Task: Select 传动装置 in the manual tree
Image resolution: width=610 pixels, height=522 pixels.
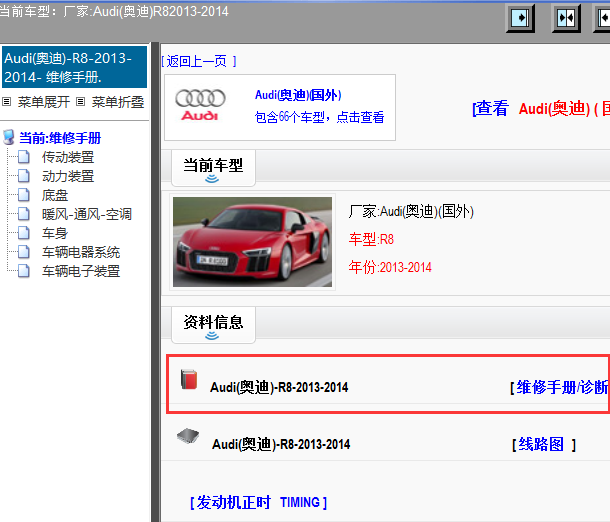Action: coord(68,157)
